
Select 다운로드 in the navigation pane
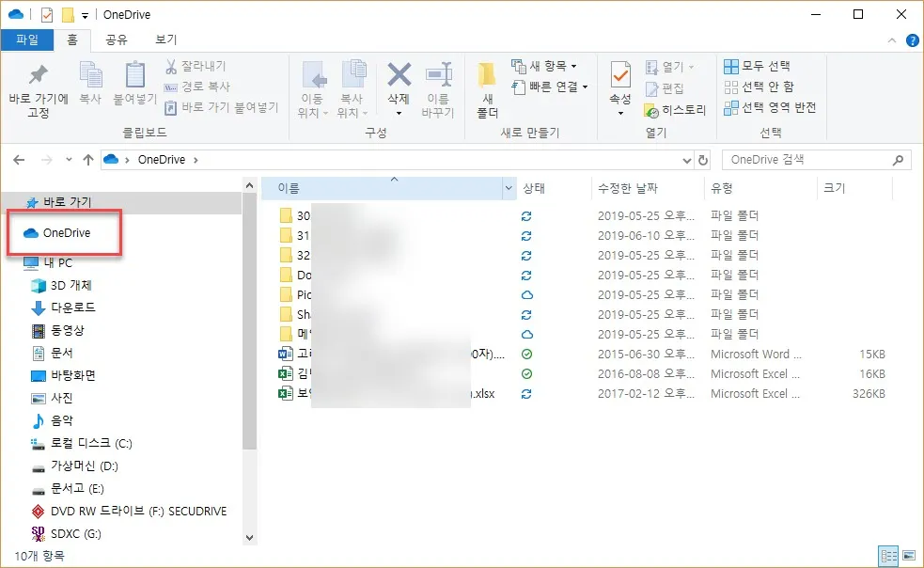(72, 308)
